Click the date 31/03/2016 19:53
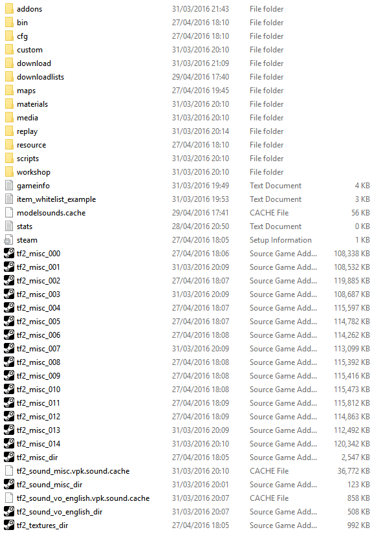The height and width of the screenshot is (541, 392). (201, 199)
